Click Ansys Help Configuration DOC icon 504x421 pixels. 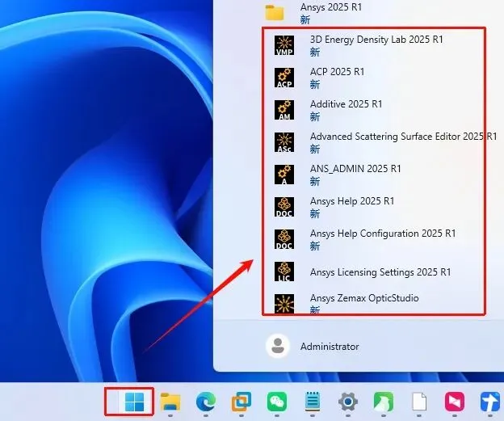(x=284, y=239)
